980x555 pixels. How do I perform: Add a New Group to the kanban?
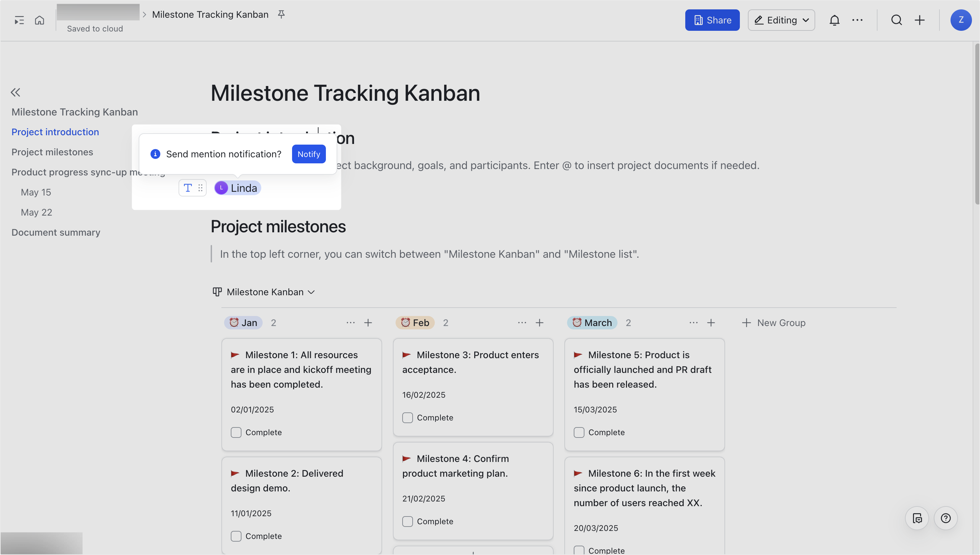[774, 323]
